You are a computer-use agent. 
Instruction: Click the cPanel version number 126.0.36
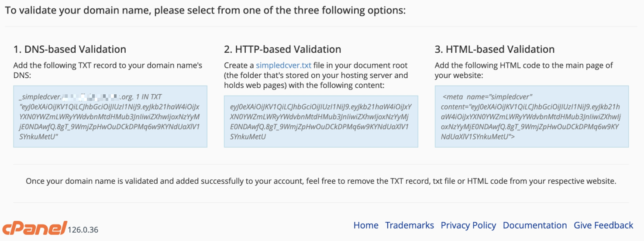pyautogui.click(x=83, y=230)
